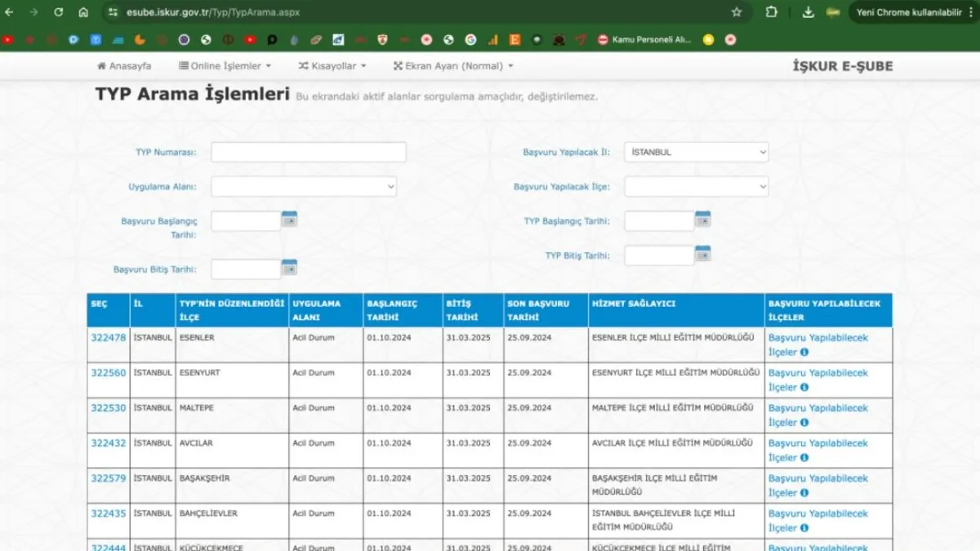Open the Kısayollar menu
The height and width of the screenshot is (551, 980).
tap(332, 66)
